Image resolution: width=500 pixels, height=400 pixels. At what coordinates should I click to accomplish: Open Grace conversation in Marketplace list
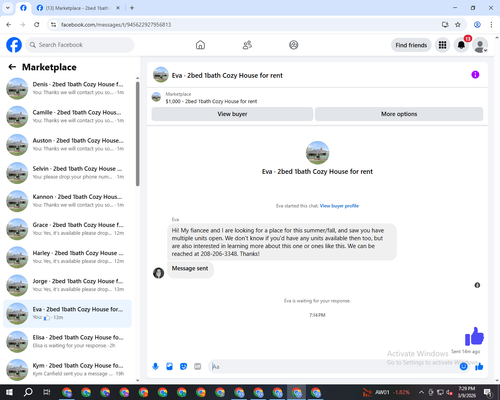[x=68, y=229]
